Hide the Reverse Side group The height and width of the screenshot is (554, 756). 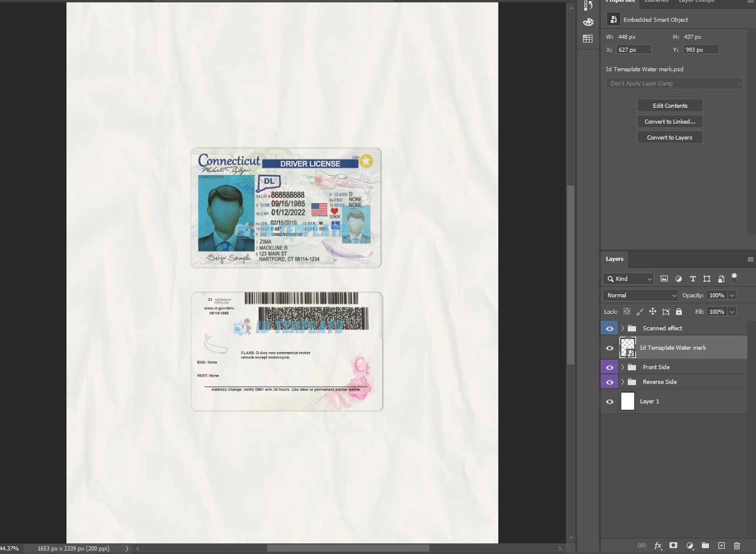point(610,382)
